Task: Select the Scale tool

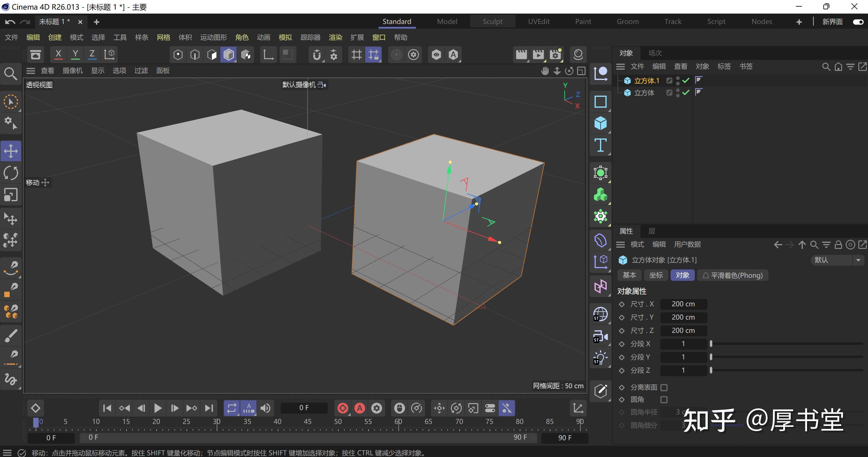Action: coord(11,195)
